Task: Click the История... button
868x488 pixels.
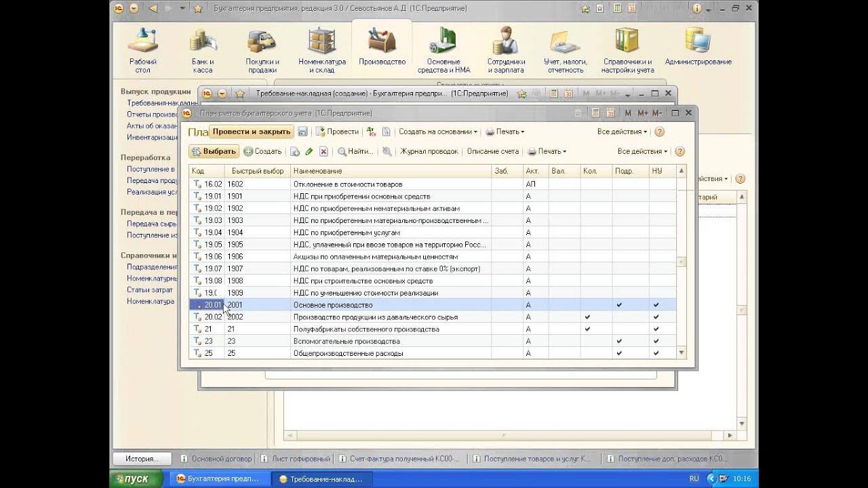Action: [x=141, y=458]
